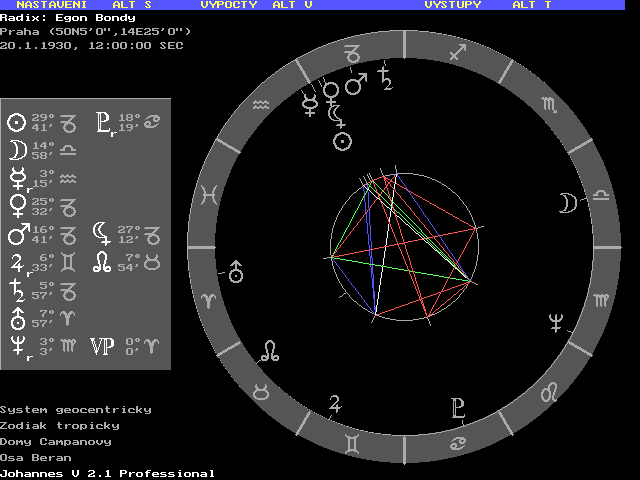The image size is (640, 480).
Task: Click the central aspect lines diagram
Action: [404, 246]
